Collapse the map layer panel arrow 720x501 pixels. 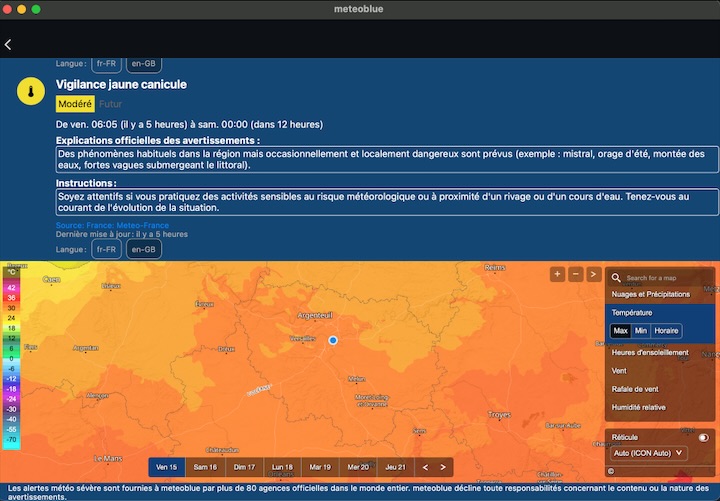tap(593, 274)
